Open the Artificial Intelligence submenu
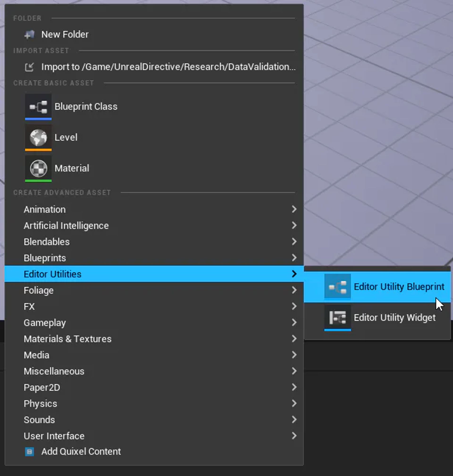 coord(66,226)
